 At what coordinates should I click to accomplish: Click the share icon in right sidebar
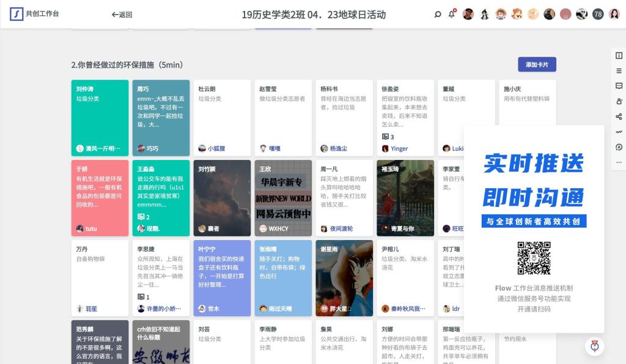[x=619, y=117]
